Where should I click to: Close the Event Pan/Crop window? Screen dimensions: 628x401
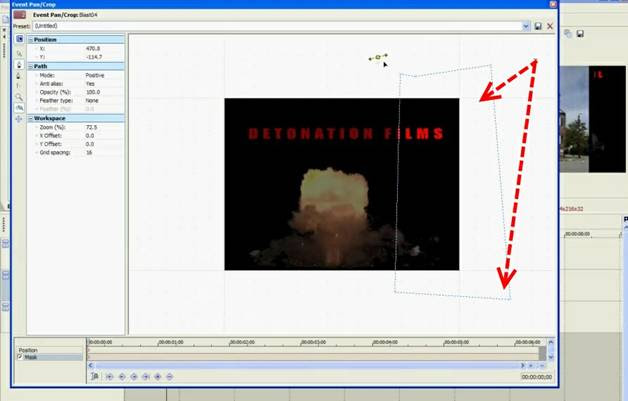(553, 4)
